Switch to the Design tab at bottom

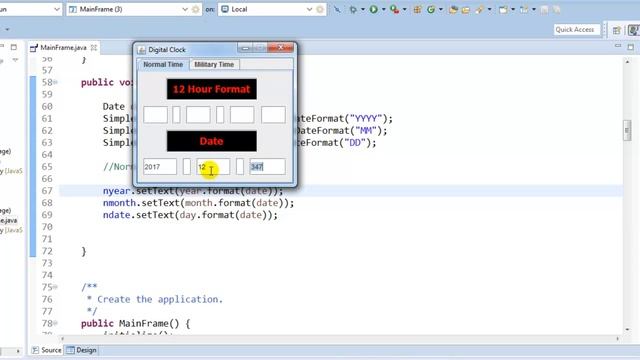pyautogui.click(x=82, y=350)
